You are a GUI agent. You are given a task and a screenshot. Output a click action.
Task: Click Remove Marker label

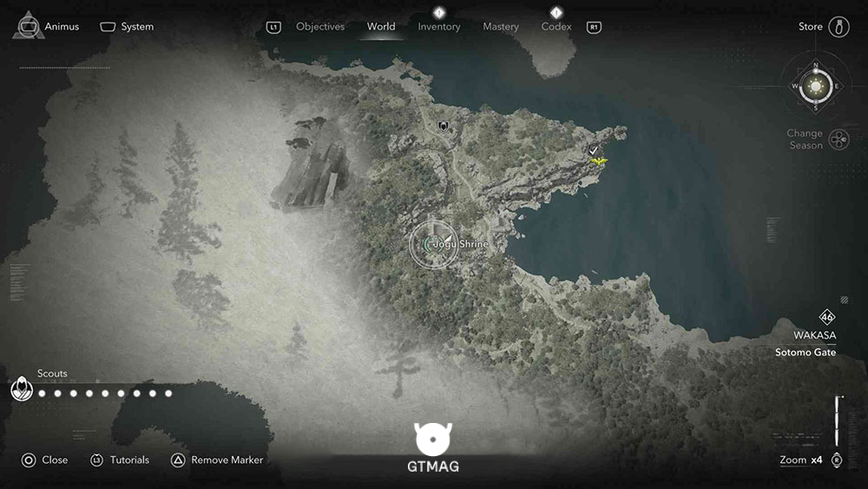pyautogui.click(x=227, y=460)
